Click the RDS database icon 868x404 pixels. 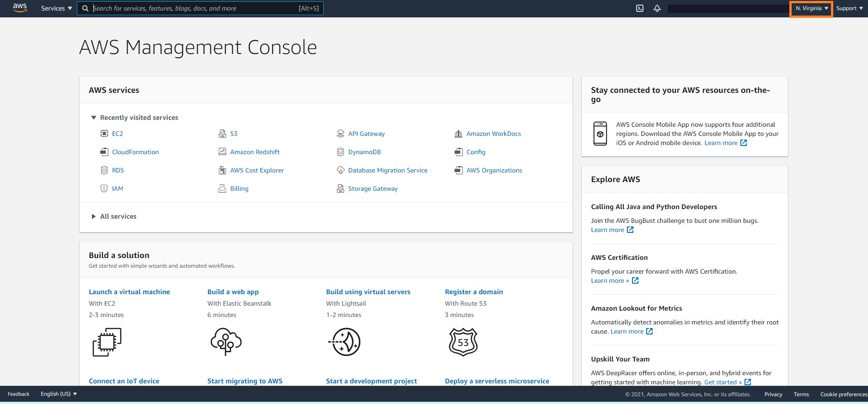[104, 170]
